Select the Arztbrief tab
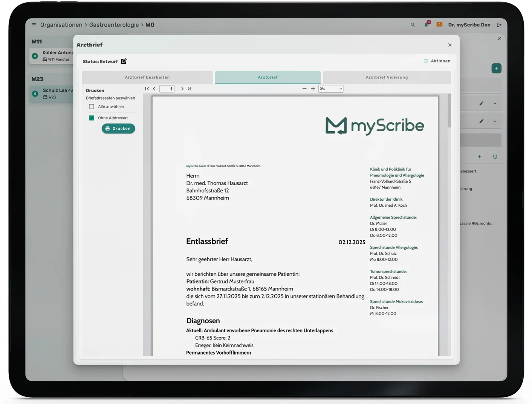 pos(268,77)
